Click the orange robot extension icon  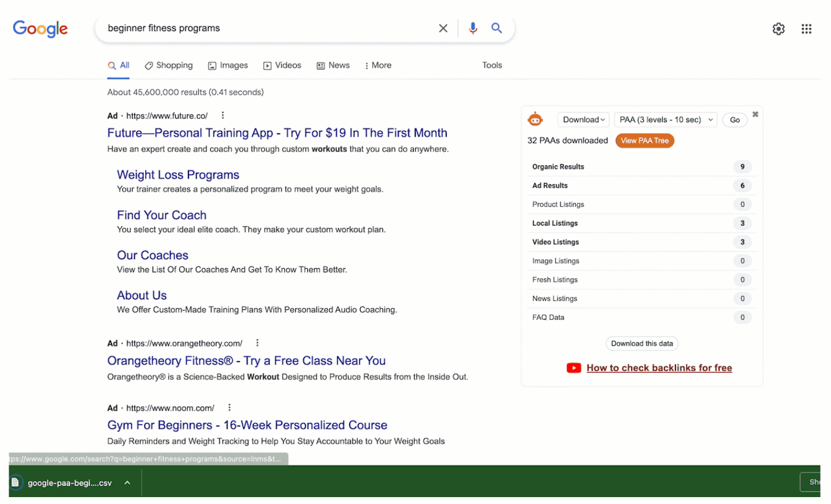coord(535,119)
